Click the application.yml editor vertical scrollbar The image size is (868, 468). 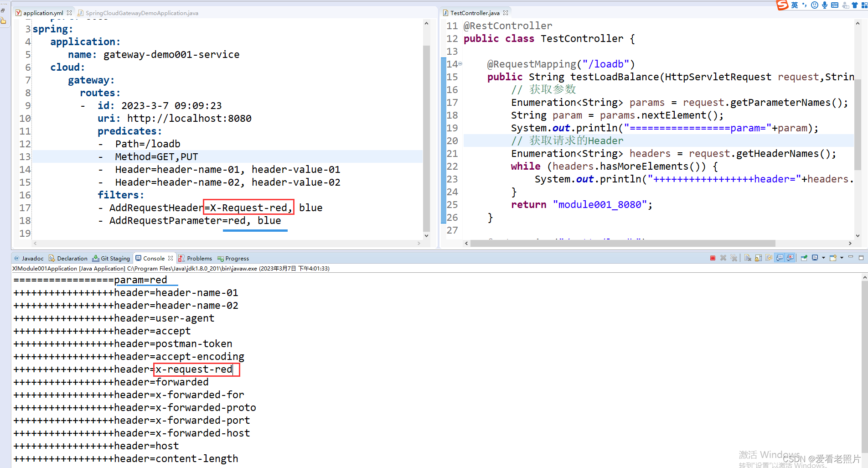[426, 138]
